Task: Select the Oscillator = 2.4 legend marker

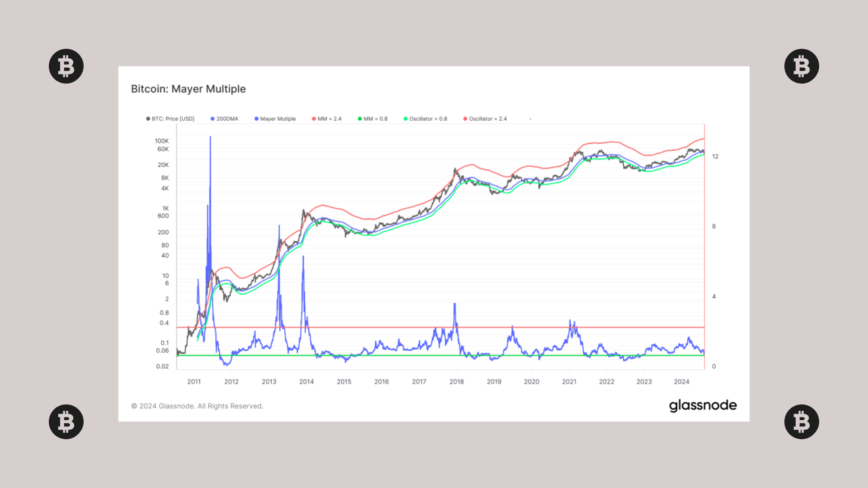Action: pos(467,118)
